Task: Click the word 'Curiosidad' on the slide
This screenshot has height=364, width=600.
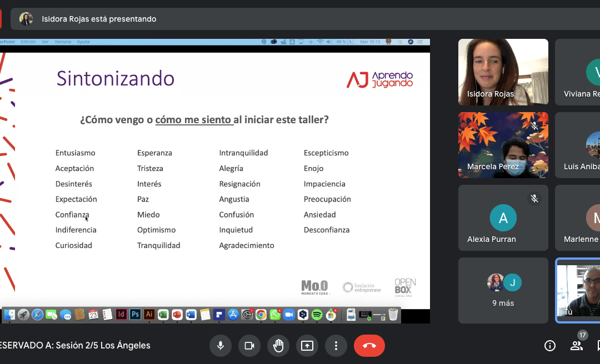Action: pyautogui.click(x=73, y=245)
